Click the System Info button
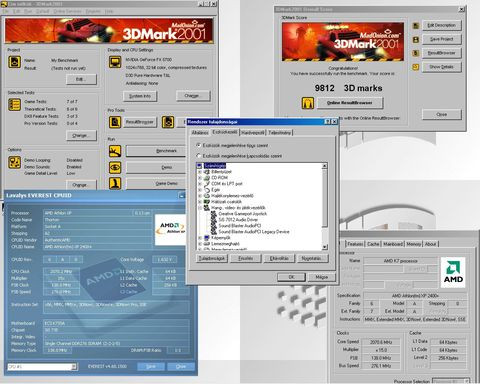480x384 pixels. point(140,96)
